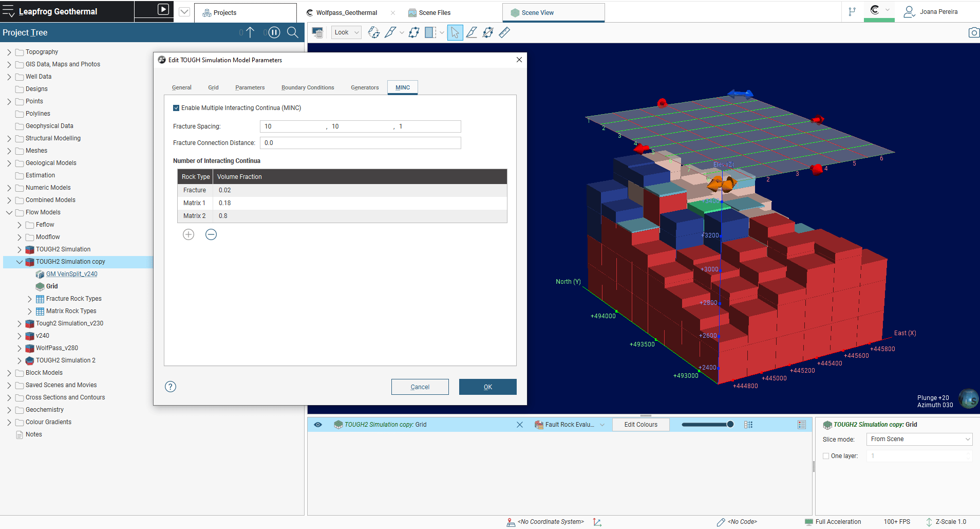
Task: Open the Slice mode From Scene dropdown
Action: pos(919,439)
